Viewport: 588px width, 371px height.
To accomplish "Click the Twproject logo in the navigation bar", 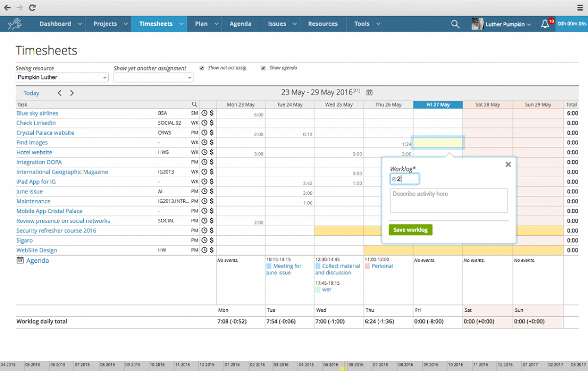I will click(15, 23).
